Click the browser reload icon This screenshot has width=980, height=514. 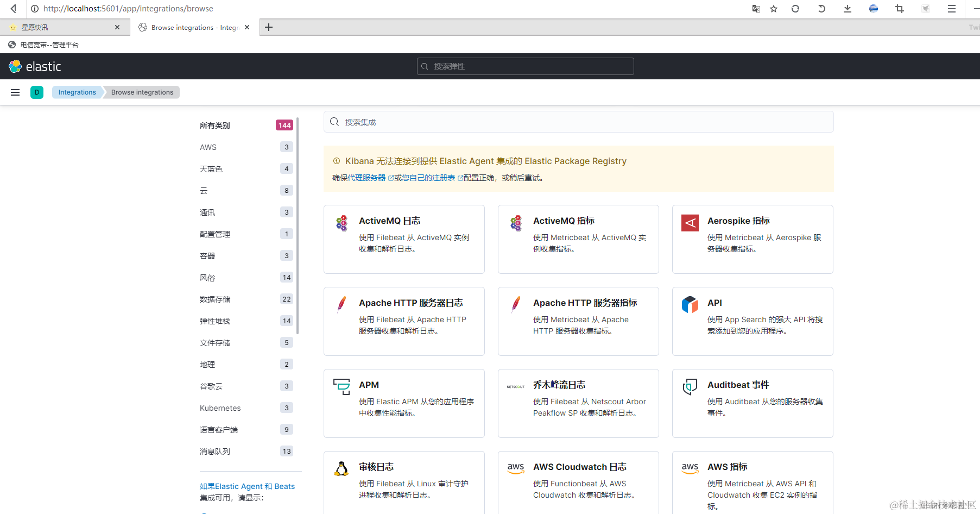(795, 9)
